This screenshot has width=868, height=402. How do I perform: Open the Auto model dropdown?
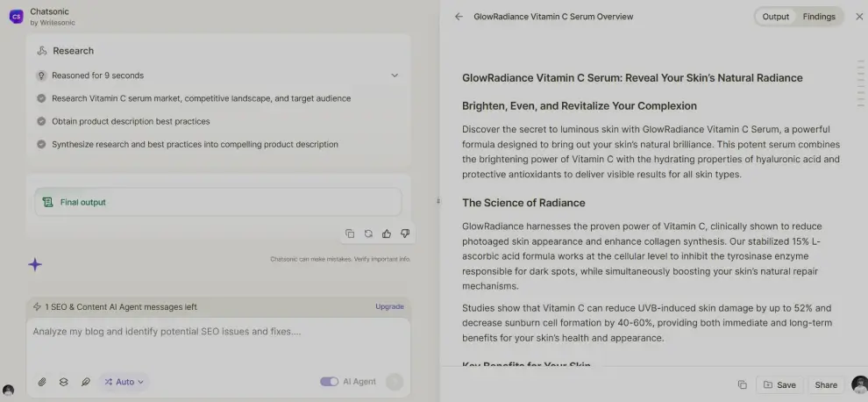(124, 382)
